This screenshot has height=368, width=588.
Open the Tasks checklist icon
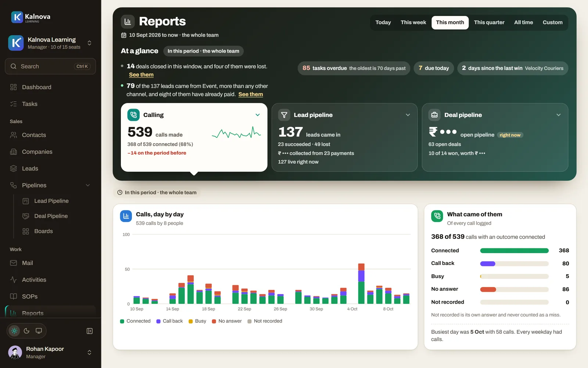14,104
